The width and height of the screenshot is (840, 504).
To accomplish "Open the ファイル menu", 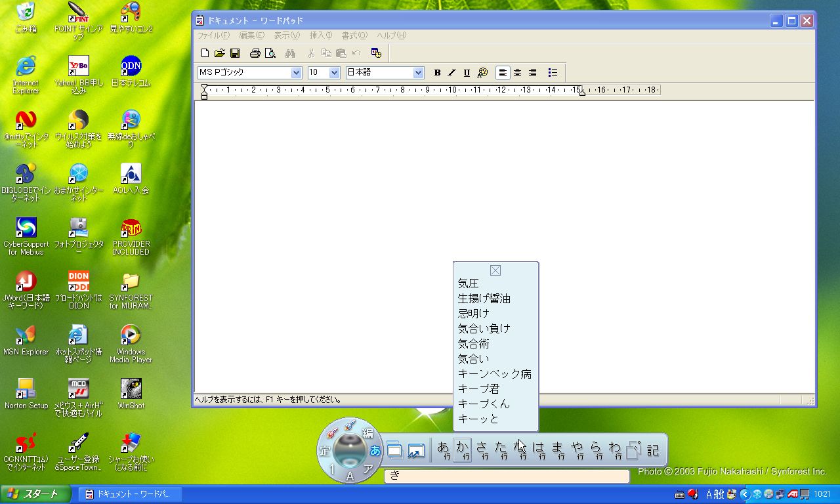I will pos(213,35).
